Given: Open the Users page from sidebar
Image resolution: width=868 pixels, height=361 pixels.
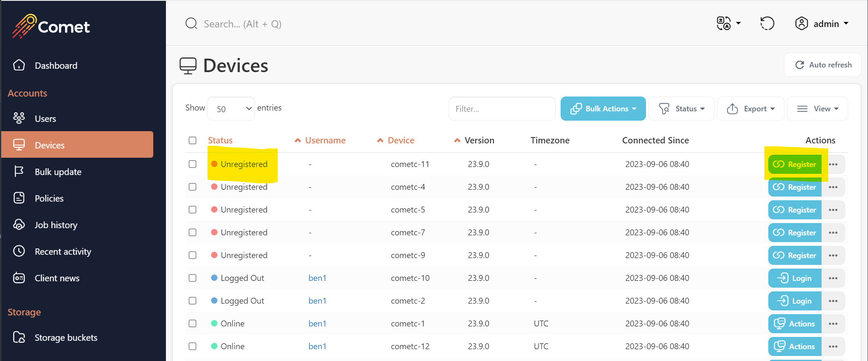Looking at the screenshot, I should click(45, 119).
